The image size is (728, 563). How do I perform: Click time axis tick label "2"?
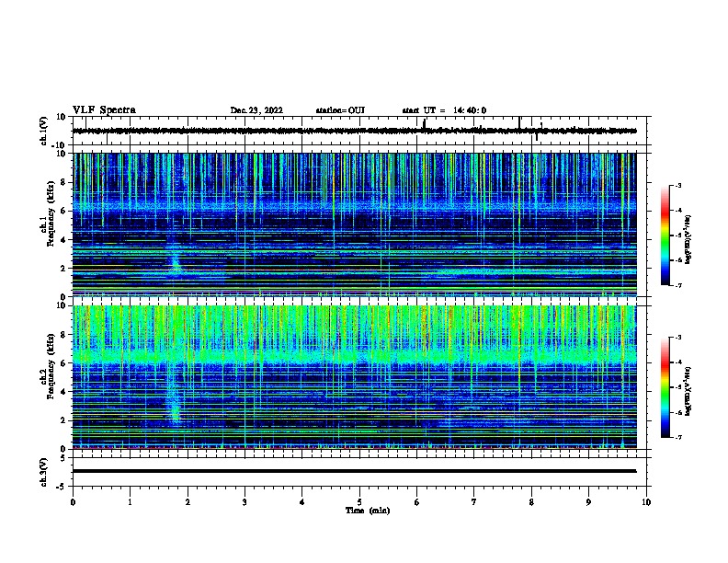pos(188,502)
